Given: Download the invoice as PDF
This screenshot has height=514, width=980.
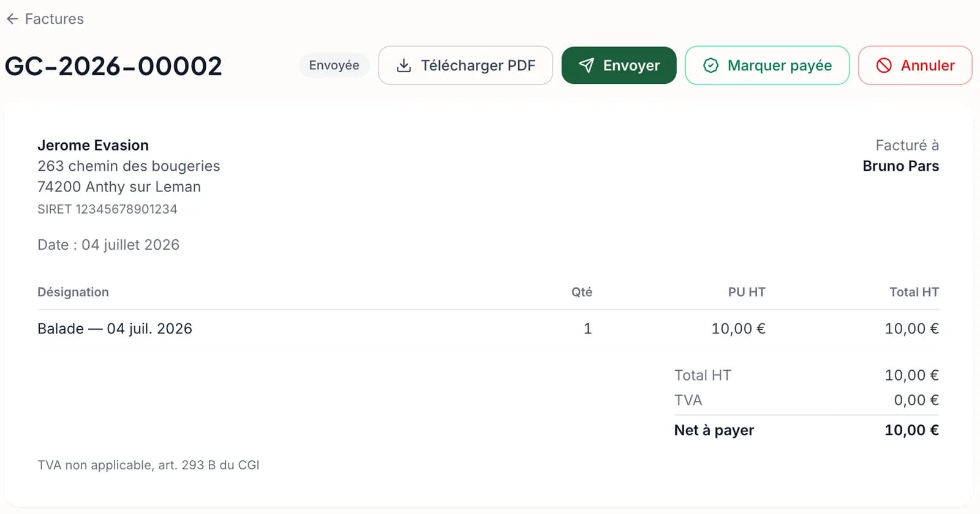Looking at the screenshot, I should pyautogui.click(x=466, y=65).
